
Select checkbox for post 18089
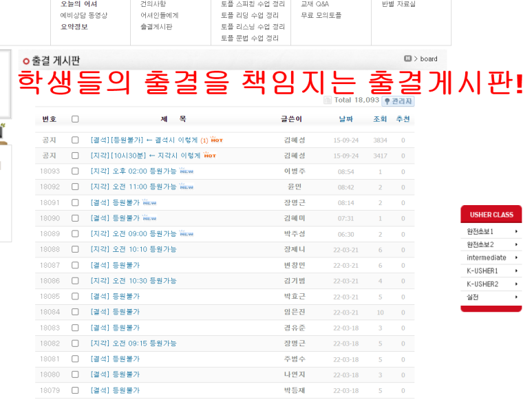point(75,234)
